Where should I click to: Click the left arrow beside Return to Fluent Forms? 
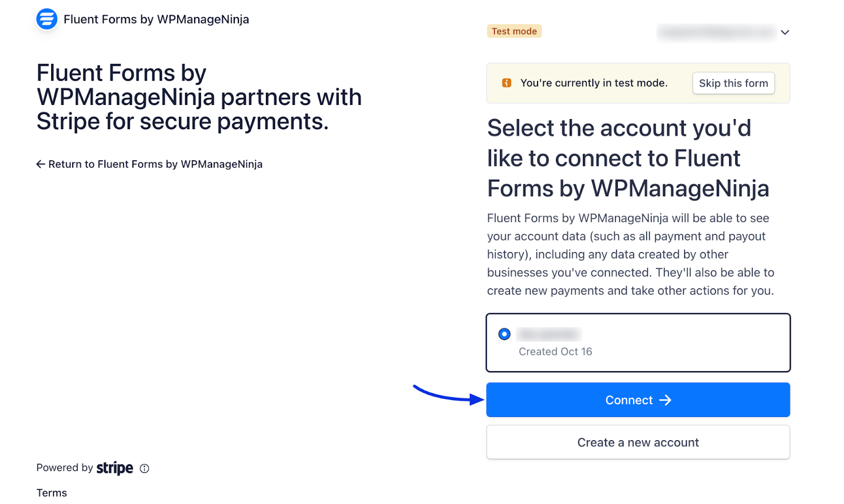41,164
